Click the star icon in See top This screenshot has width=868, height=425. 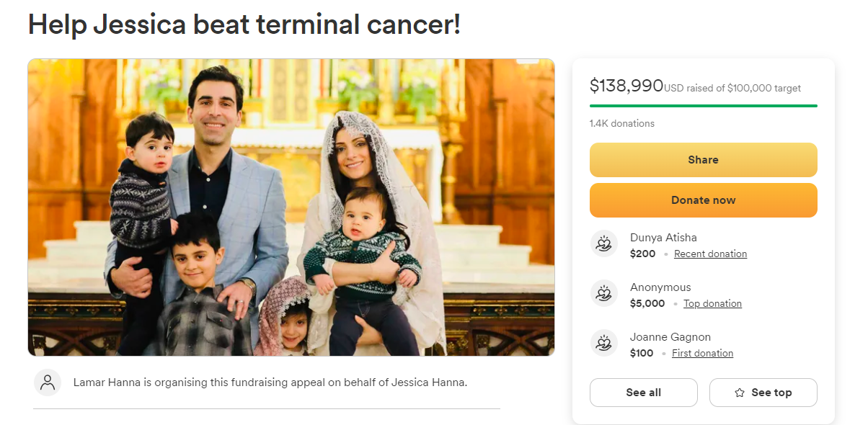pyautogui.click(x=740, y=393)
